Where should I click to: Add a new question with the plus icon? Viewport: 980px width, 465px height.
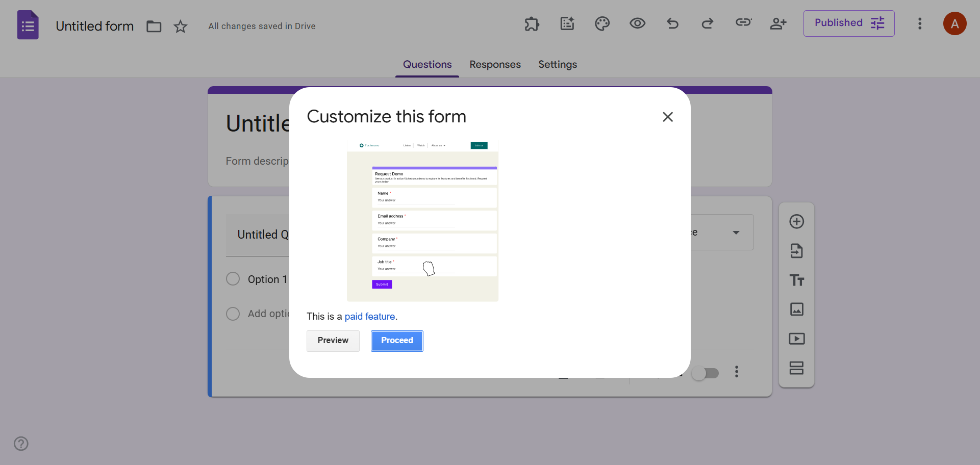(797, 221)
